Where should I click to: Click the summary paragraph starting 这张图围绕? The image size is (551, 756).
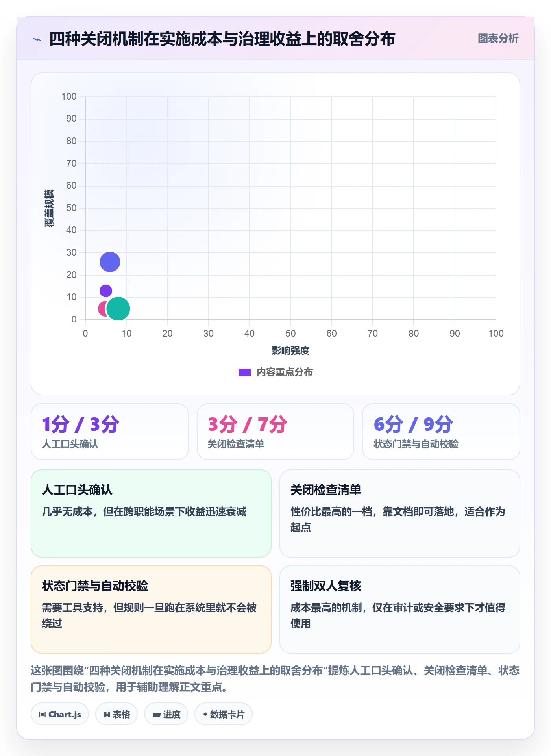[x=275, y=679]
